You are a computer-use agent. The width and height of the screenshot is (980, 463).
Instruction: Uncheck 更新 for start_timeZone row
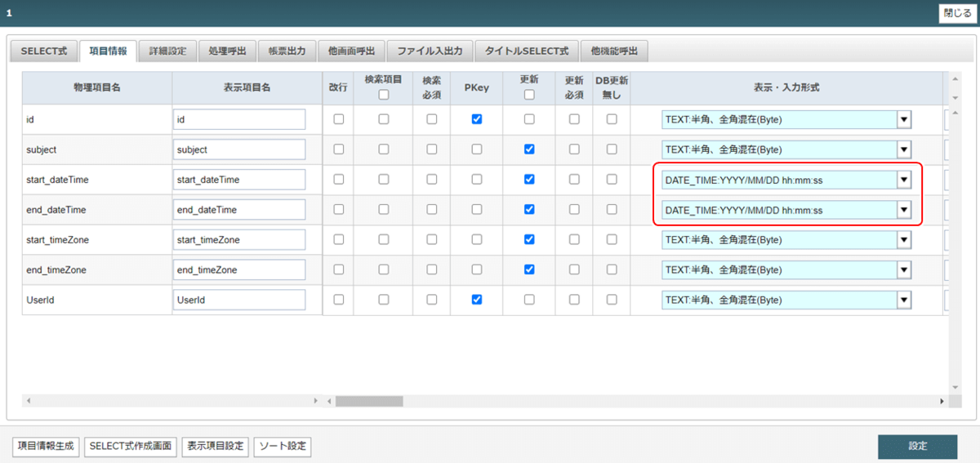(529, 239)
